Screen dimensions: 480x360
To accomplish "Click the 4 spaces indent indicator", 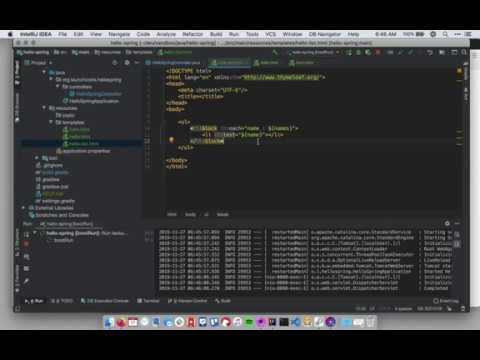I will point(403,309).
